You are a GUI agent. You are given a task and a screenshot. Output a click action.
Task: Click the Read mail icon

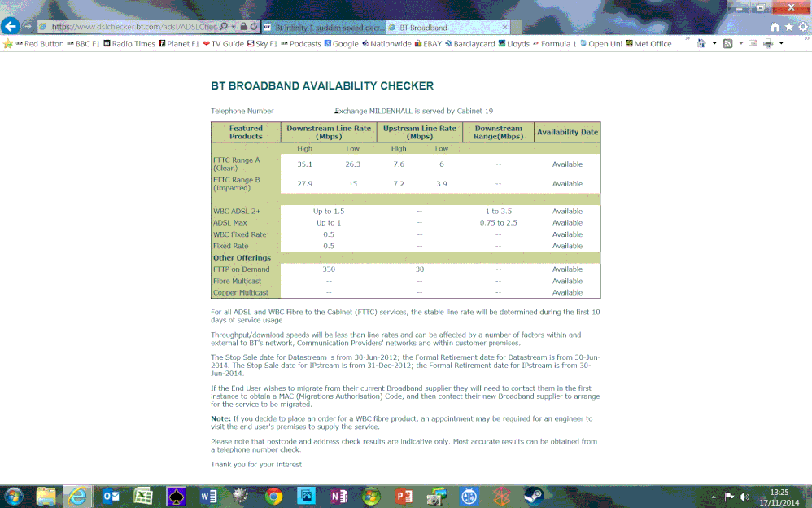click(x=753, y=43)
